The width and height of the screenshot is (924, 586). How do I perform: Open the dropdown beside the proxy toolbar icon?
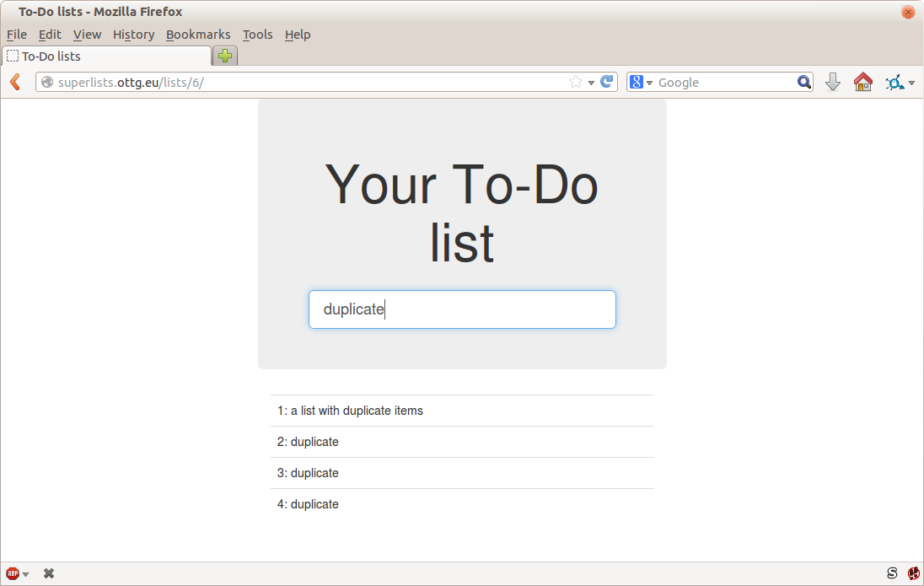[911, 82]
